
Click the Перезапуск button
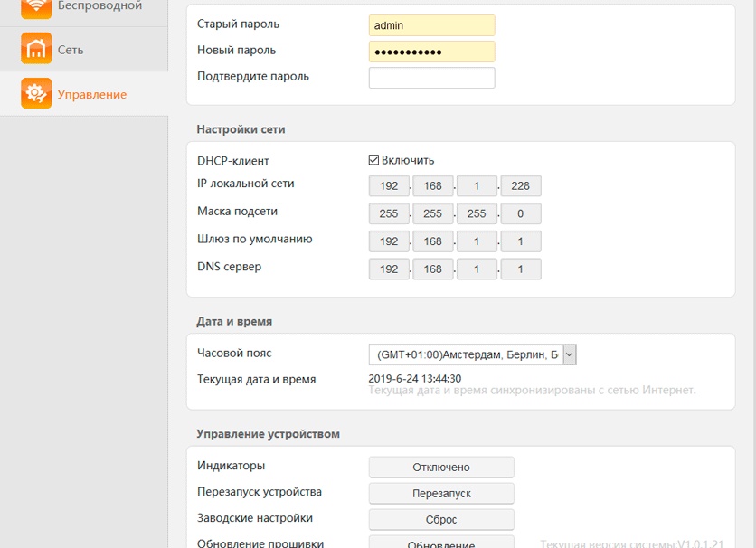pyautogui.click(x=441, y=494)
